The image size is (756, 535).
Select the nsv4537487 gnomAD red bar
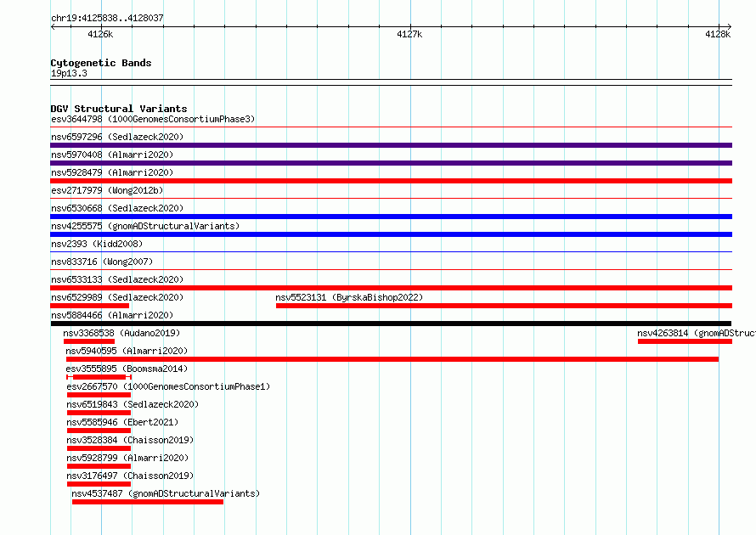click(148, 502)
